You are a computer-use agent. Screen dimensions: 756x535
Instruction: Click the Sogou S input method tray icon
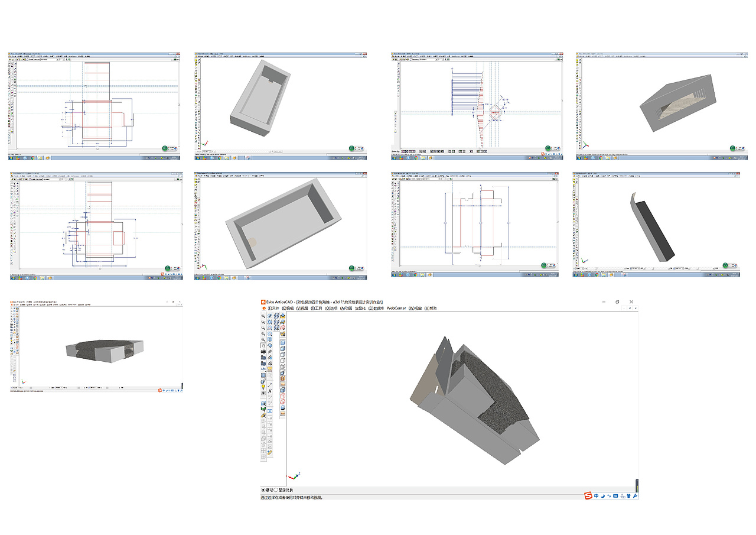tap(588, 495)
